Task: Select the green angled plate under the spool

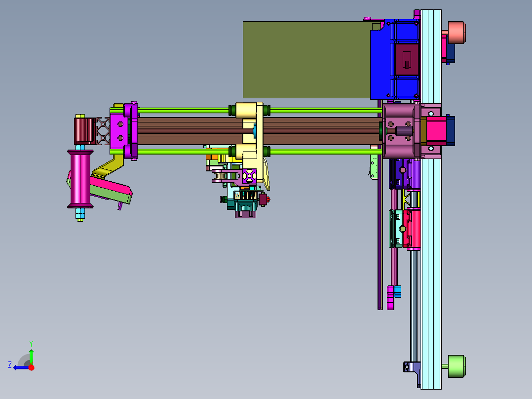Action: (x=112, y=196)
